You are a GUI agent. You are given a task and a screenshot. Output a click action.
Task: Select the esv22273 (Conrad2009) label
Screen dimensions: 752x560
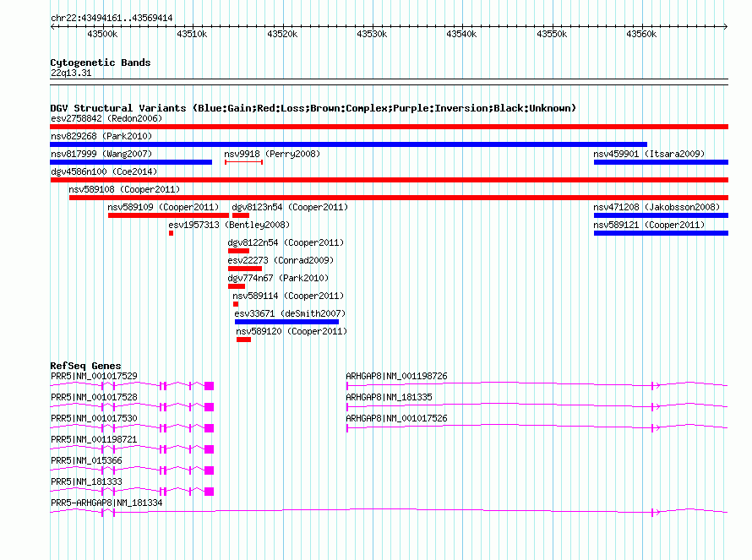pyautogui.click(x=281, y=260)
